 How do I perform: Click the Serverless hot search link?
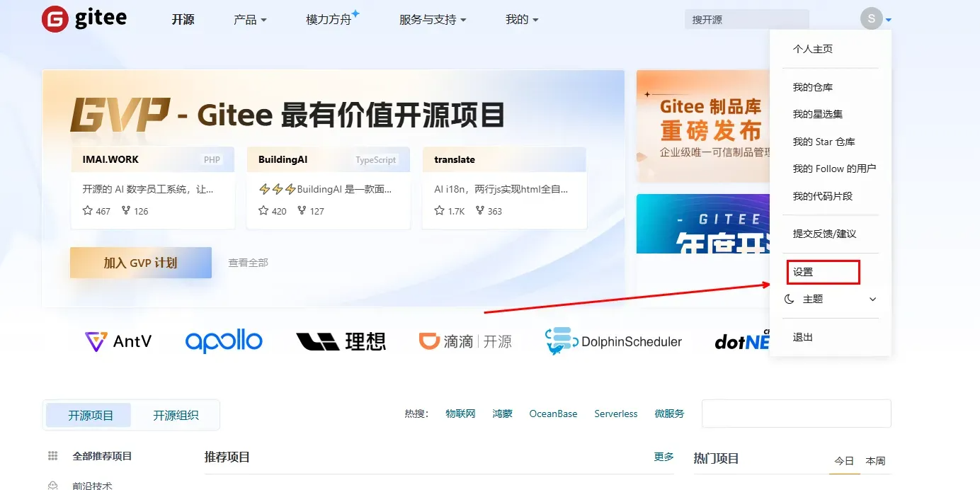[616, 414]
